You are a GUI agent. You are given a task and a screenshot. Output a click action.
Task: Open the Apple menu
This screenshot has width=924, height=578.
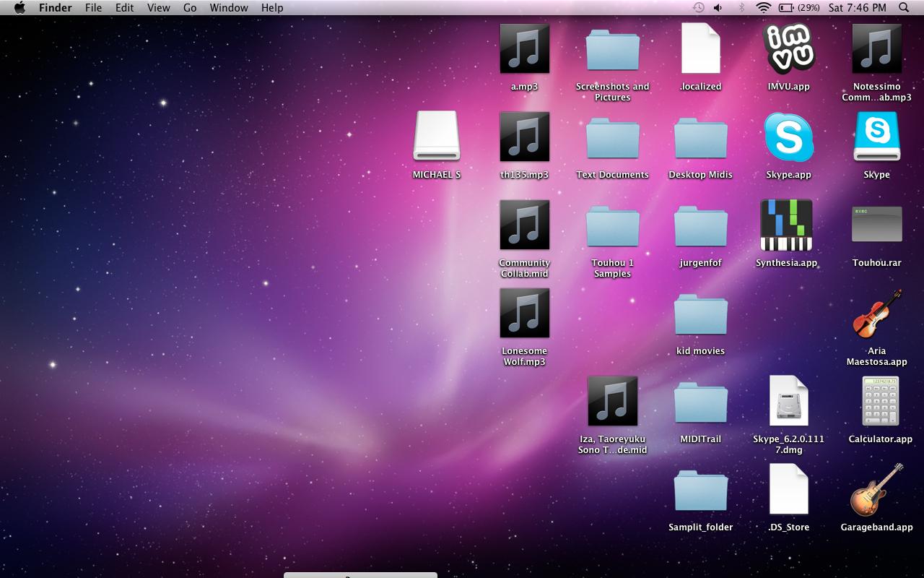(x=19, y=8)
